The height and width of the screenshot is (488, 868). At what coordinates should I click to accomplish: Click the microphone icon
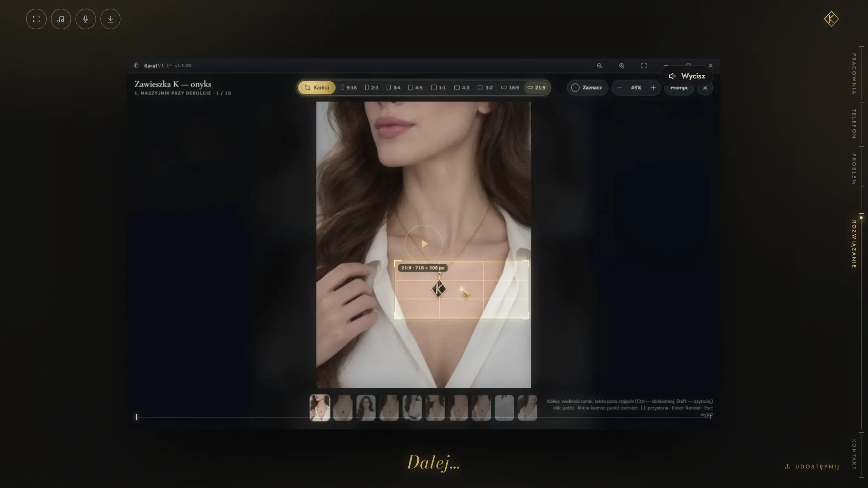[x=86, y=19]
